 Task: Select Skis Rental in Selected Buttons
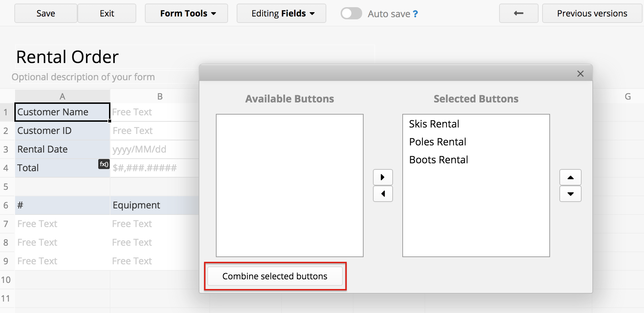click(434, 124)
